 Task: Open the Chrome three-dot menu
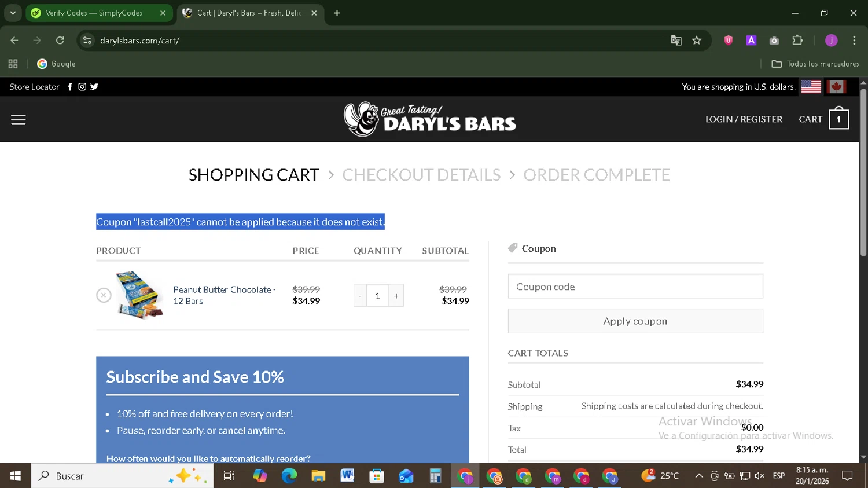[854, 41]
